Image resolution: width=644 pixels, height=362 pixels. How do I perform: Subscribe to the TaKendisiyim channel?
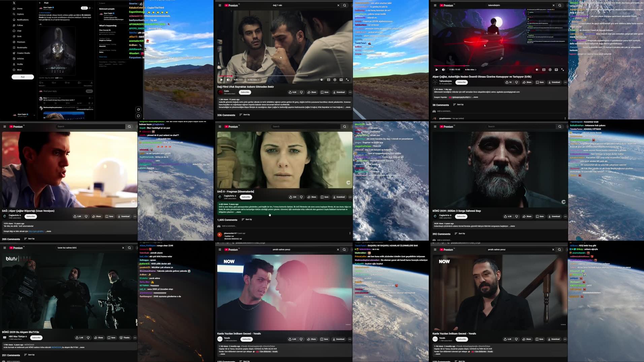[x=461, y=82]
